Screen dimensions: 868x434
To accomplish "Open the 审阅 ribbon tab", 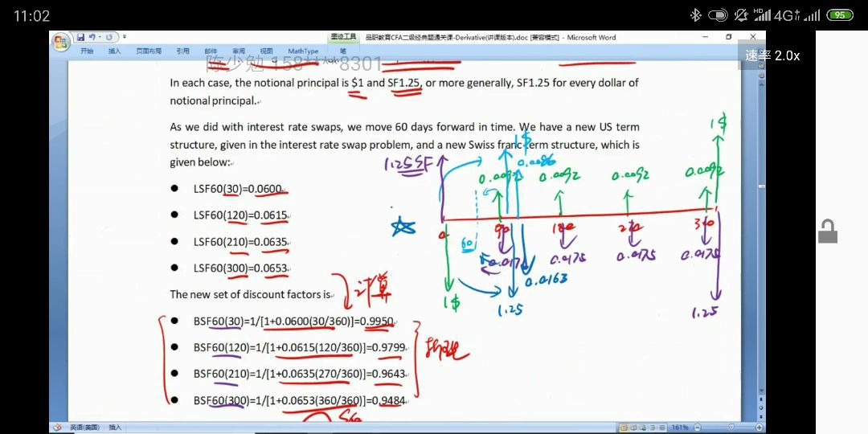I will click(240, 51).
